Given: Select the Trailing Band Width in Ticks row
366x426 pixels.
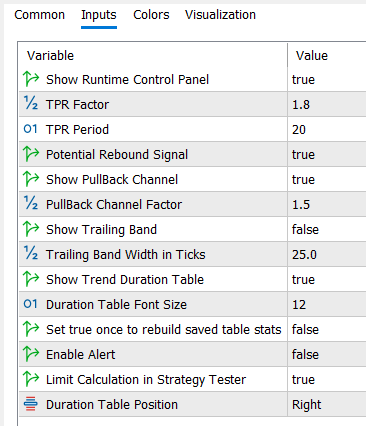Looking at the screenshot, I should pyautogui.click(x=193, y=254).
